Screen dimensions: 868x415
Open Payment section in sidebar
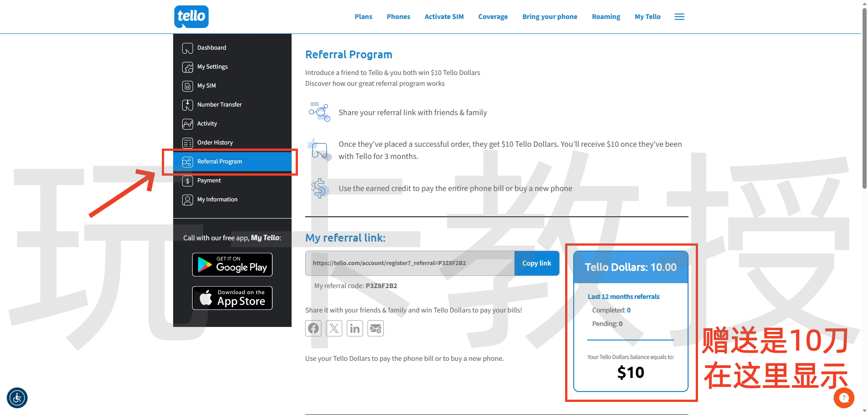(209, 181)
